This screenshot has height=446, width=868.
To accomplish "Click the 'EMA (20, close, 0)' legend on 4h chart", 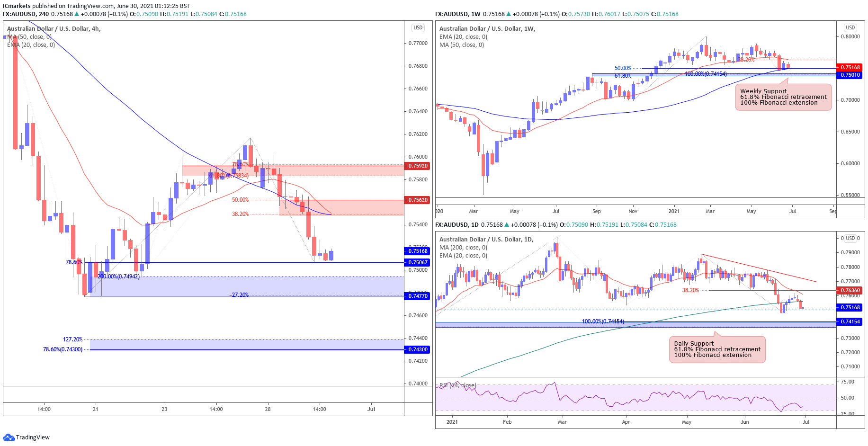I will click(x=31, y=45).
